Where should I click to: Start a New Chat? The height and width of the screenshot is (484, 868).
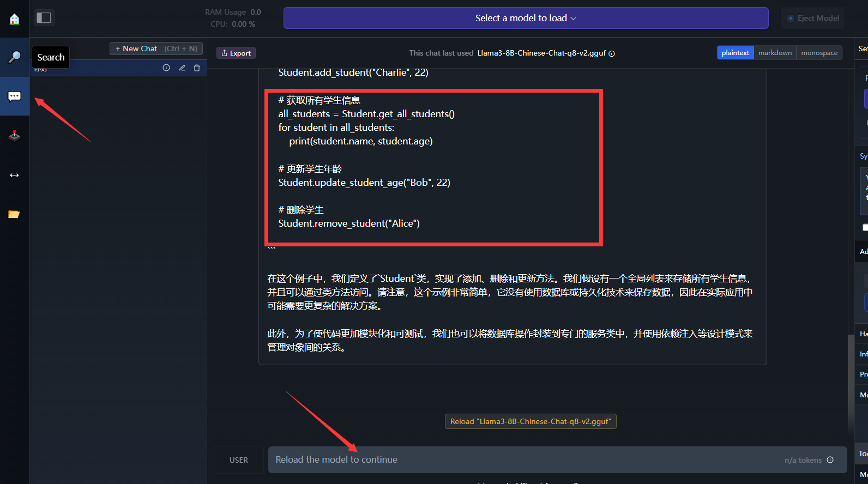pos(156,49)
